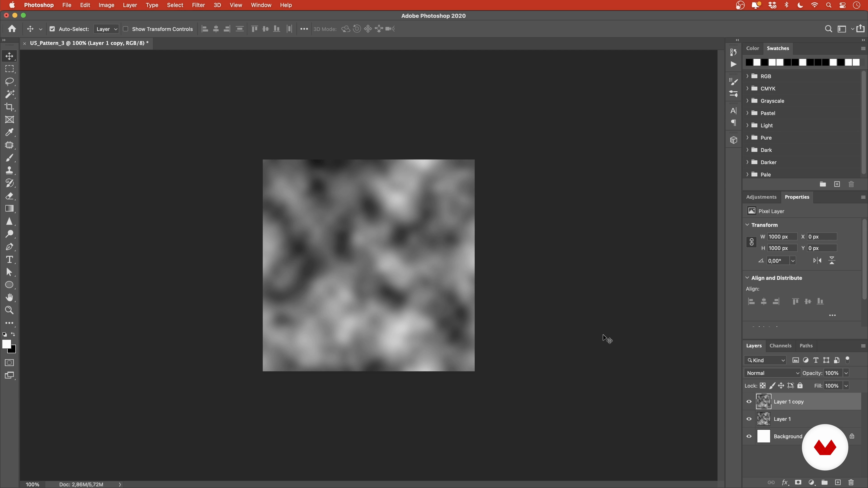Enable Show Transform Controls
The image size is (868, 488).
tap(126, 29)
